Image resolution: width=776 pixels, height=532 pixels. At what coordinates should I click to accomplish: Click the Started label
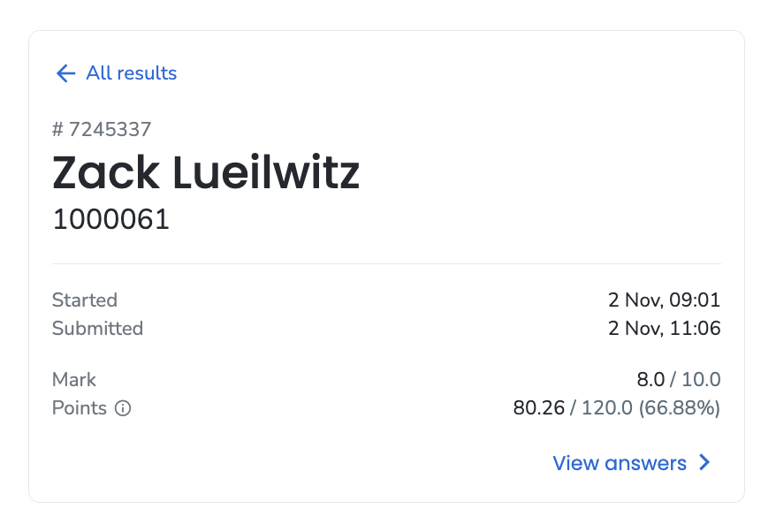point(85,300)
